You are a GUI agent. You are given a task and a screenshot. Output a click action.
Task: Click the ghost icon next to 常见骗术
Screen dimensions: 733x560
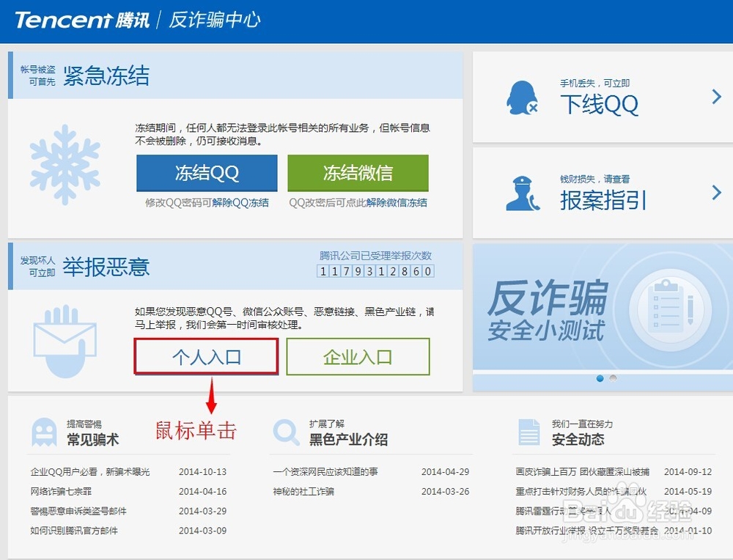[x=44, y=431]
